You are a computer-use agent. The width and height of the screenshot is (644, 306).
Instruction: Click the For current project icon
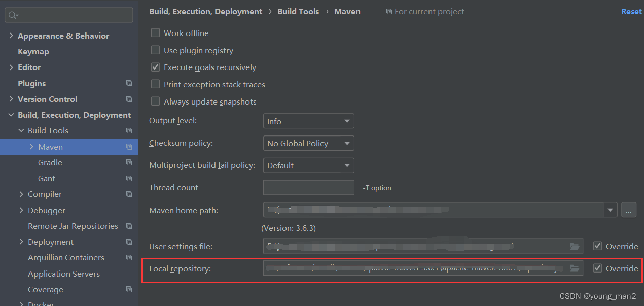388,11
